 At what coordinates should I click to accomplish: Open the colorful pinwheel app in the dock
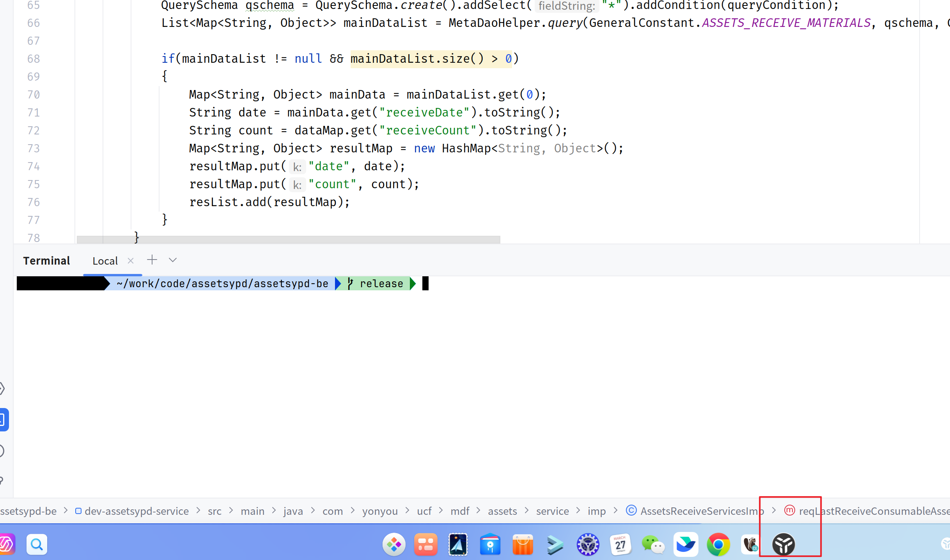point(394,544)
